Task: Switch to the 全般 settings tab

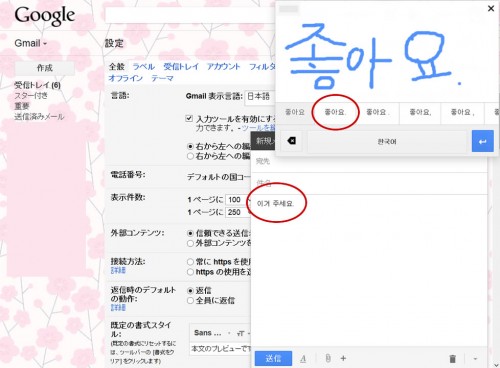Action: (x=117, y=67)
